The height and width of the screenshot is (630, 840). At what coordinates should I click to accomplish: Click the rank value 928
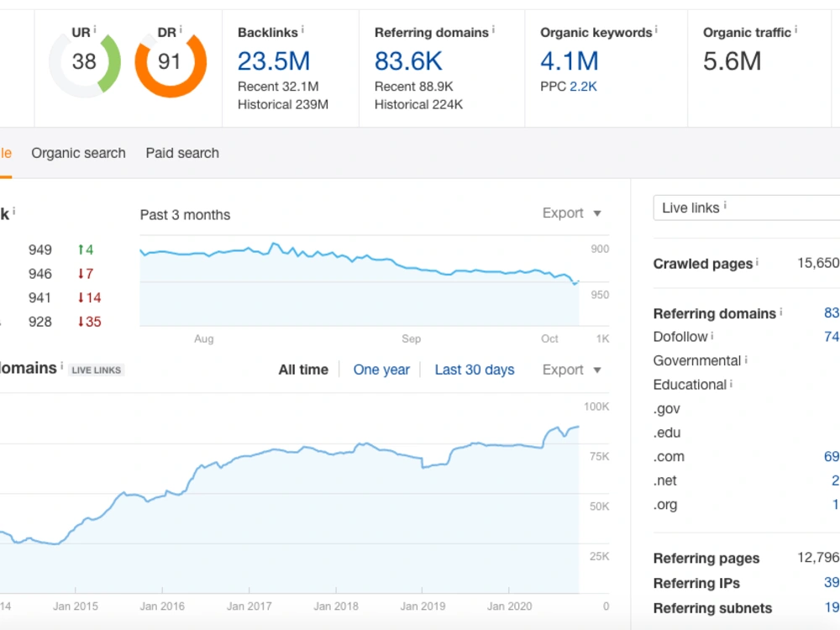point(40,322)
